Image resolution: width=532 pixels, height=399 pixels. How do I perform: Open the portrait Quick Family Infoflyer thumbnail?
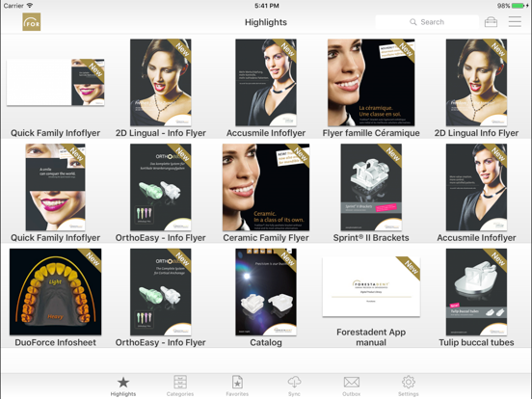(x=55, y=187)
